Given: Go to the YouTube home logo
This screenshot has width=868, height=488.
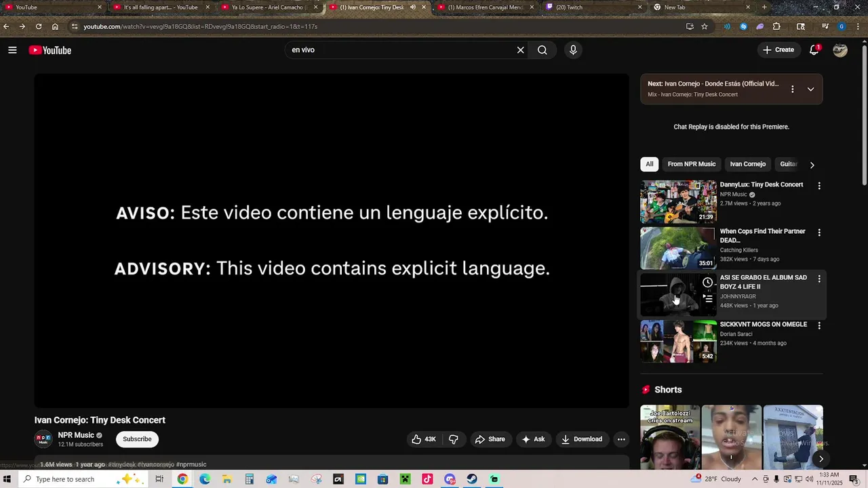Looking at the screenshot, I should (x=50, y=50).
